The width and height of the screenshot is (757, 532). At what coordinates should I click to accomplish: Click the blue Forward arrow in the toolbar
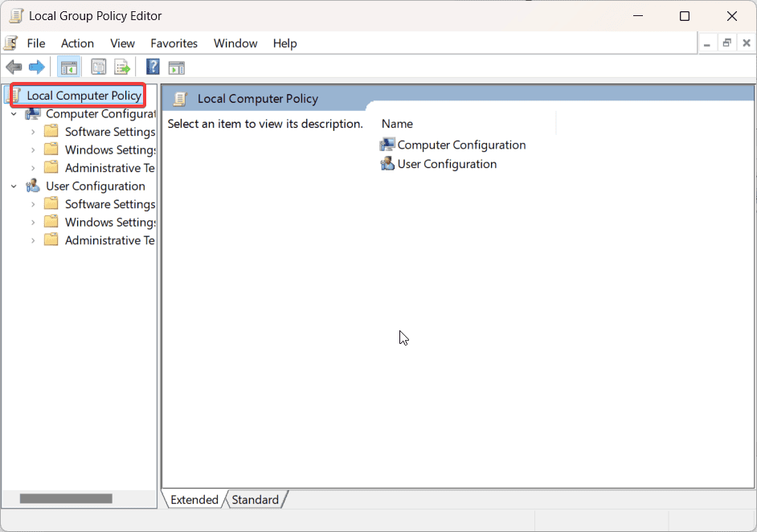pos(37,68)
